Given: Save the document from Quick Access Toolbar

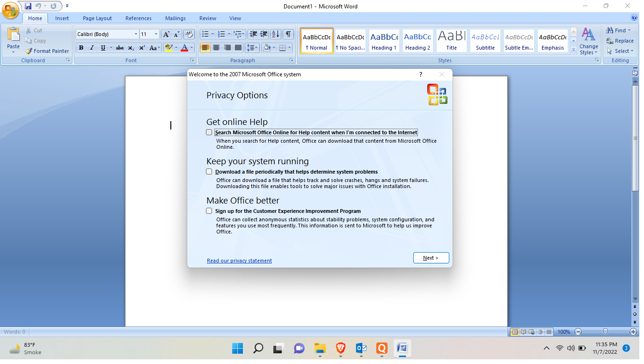Looking at the screenshot, I should pos(29,6).
